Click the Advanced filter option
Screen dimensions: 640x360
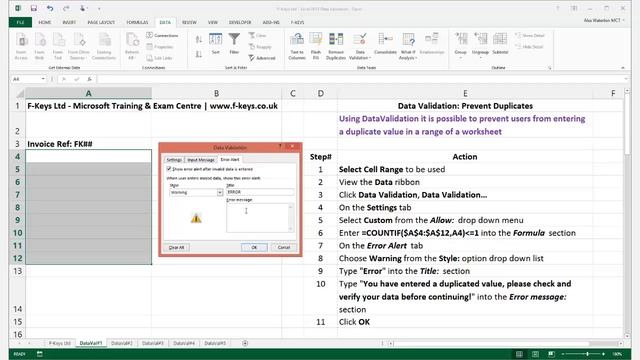(x=262, y=58)
